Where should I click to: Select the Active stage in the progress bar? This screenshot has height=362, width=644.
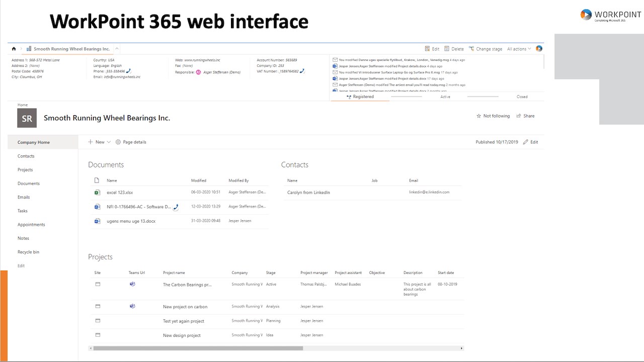click(x=445, y=97)
